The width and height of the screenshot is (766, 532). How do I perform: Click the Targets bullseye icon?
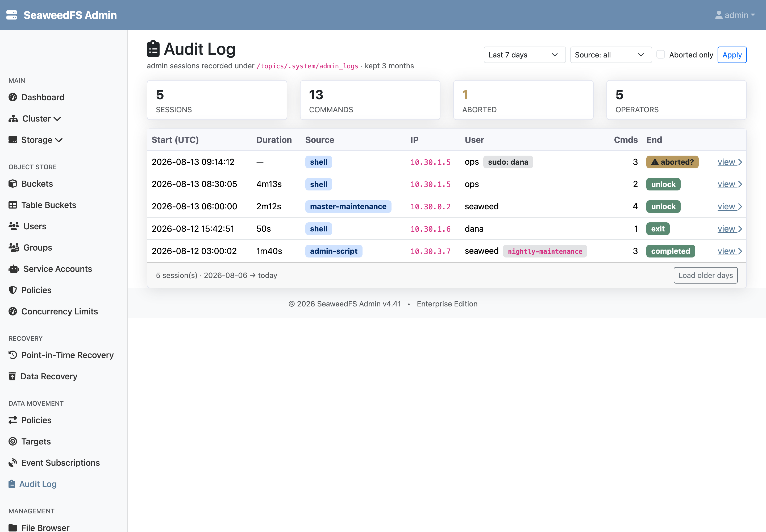coord(13,441)
